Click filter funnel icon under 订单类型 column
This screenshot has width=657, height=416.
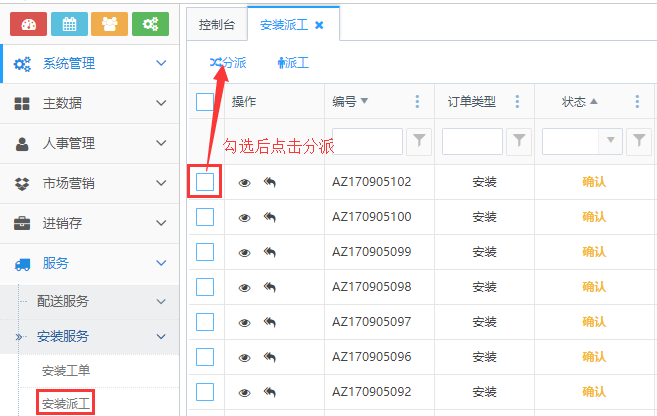click(x=519, y=143)
